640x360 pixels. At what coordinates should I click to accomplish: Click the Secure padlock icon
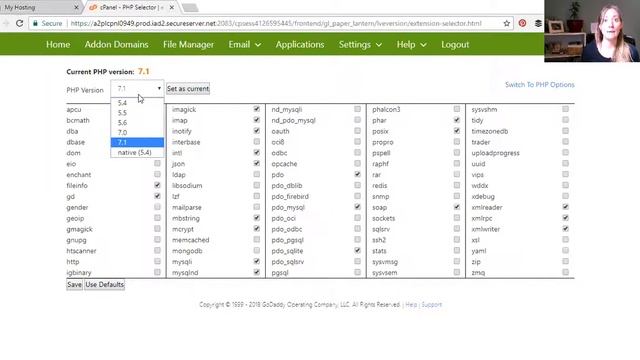click(x=35, y=23)
